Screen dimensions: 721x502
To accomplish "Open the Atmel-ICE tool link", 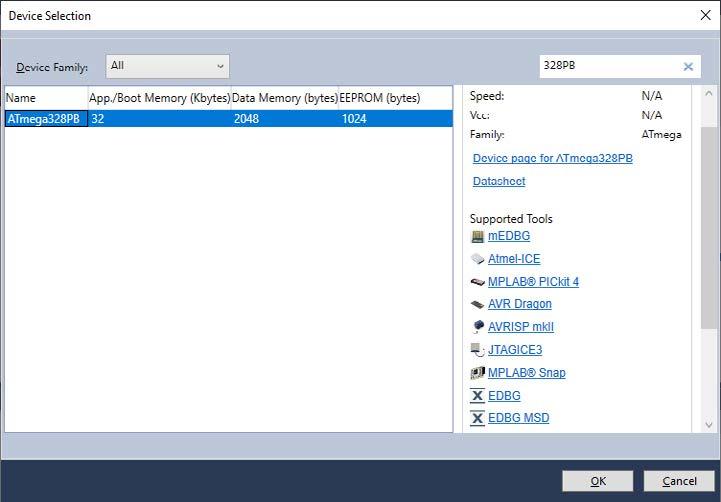I will (x=514, y=259).
